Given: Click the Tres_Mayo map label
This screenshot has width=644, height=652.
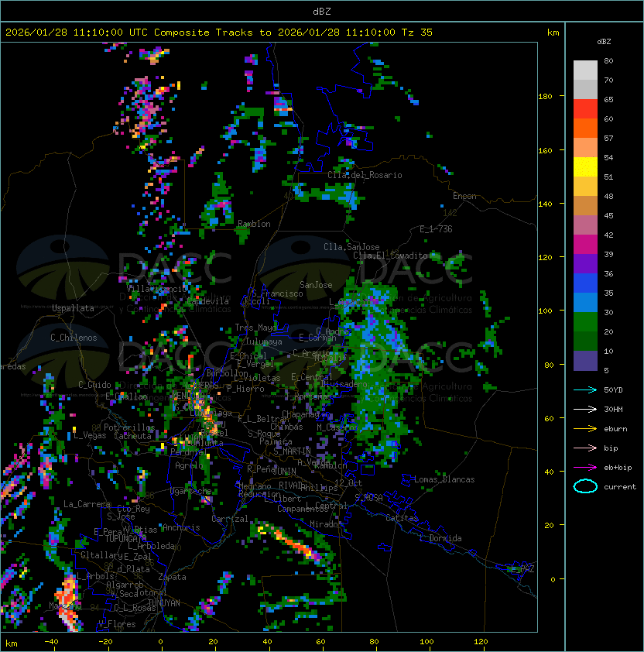Looking at the screenshot, I should tap(255, 328).
